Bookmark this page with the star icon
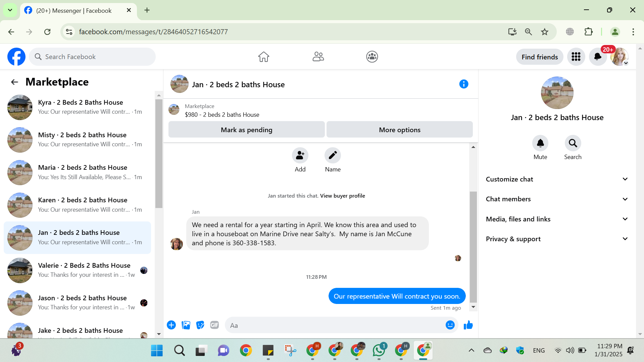The width and height of the screenshot is (644, 362). 545,32
